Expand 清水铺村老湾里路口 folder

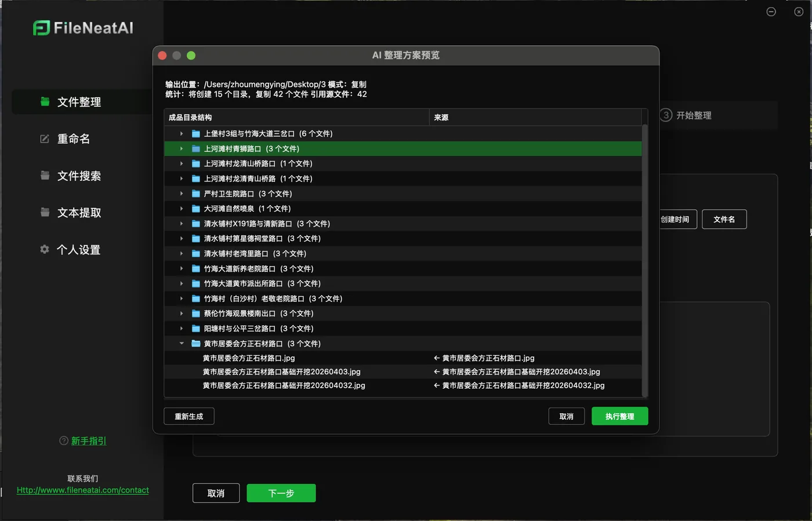point(182,254)
